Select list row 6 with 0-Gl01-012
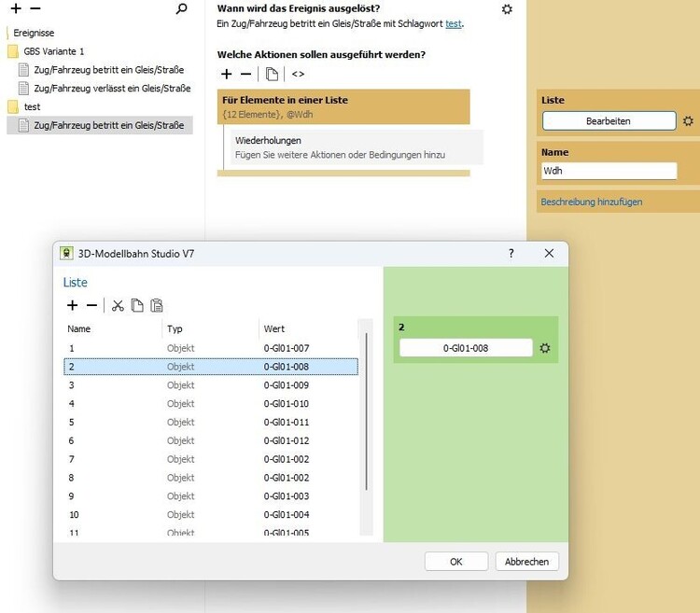This screenshot has width=700, height=613. click(x=211, y=440)
